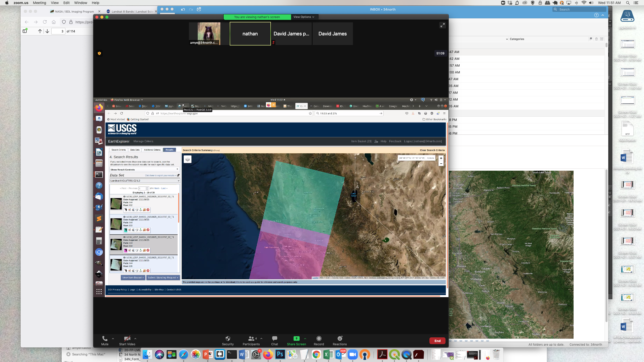This screenshot has height=362, width=644.
Task: Toggle teal footprint for Row 033 result
Action: click(126, 230)
